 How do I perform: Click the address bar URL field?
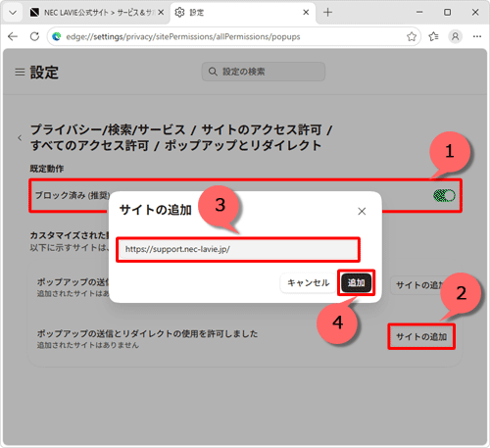point(233,36)
